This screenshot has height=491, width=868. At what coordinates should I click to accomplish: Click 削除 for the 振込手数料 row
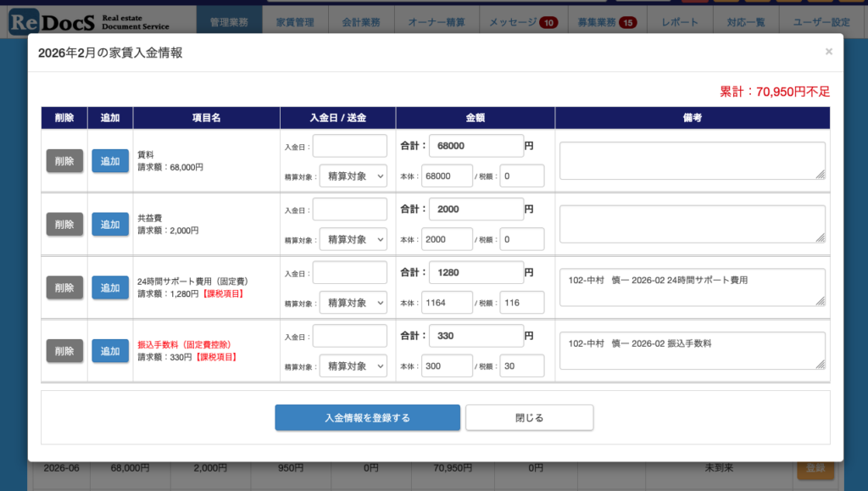[x=64, y=351]
